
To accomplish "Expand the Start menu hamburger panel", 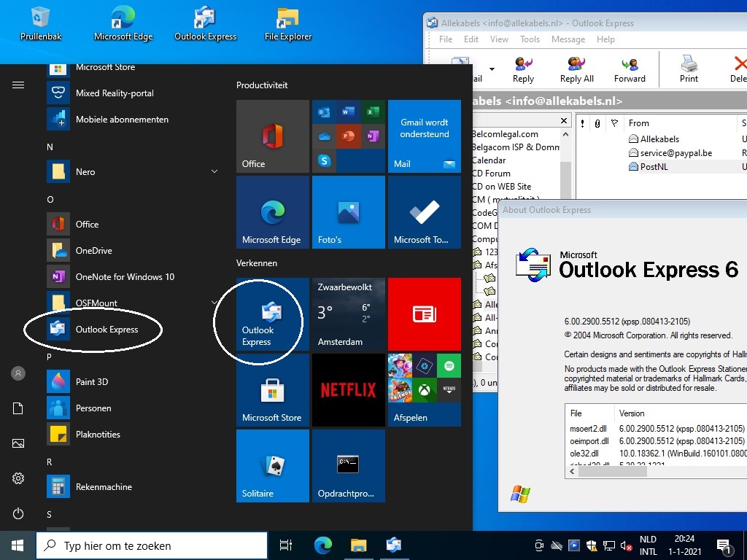I will click(20, 85).
